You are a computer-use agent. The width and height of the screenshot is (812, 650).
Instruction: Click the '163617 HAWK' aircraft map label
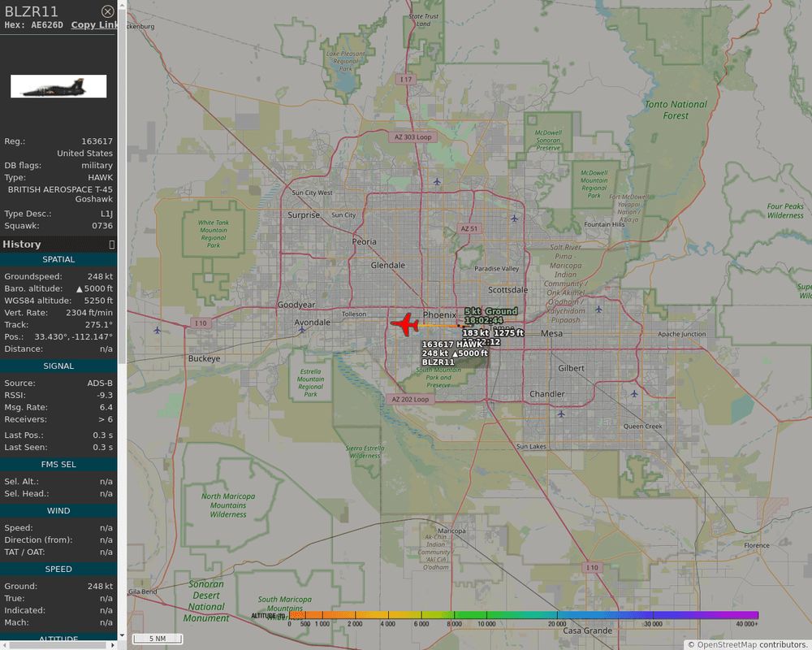(452, 344)
